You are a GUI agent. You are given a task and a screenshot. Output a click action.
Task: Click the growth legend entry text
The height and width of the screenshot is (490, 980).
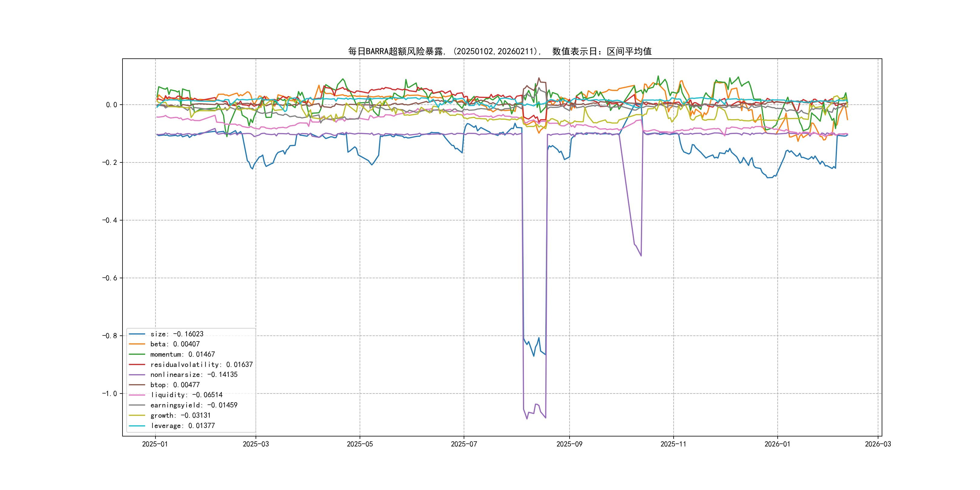pos(180,415)
